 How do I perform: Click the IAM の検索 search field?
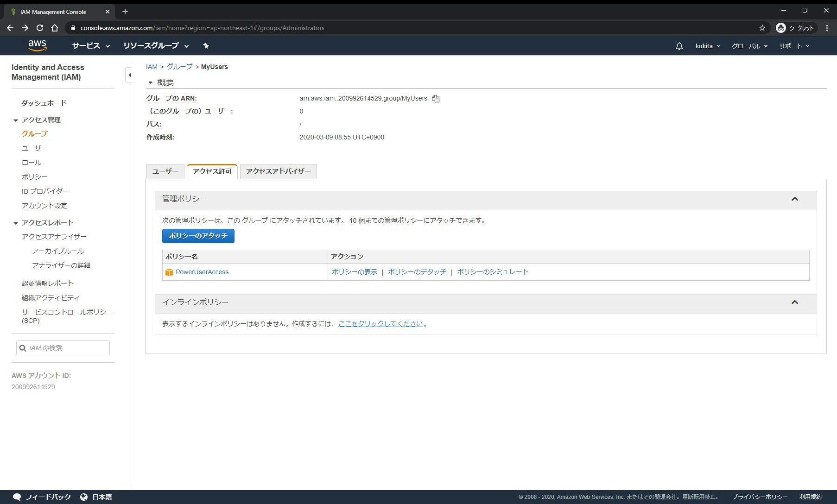(63, 348)
